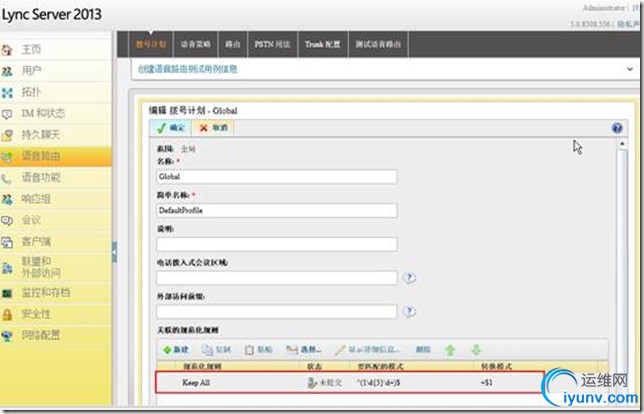Click the 转换模式 column header
Screen dimensions: 644x414
(x=497, y=366)
